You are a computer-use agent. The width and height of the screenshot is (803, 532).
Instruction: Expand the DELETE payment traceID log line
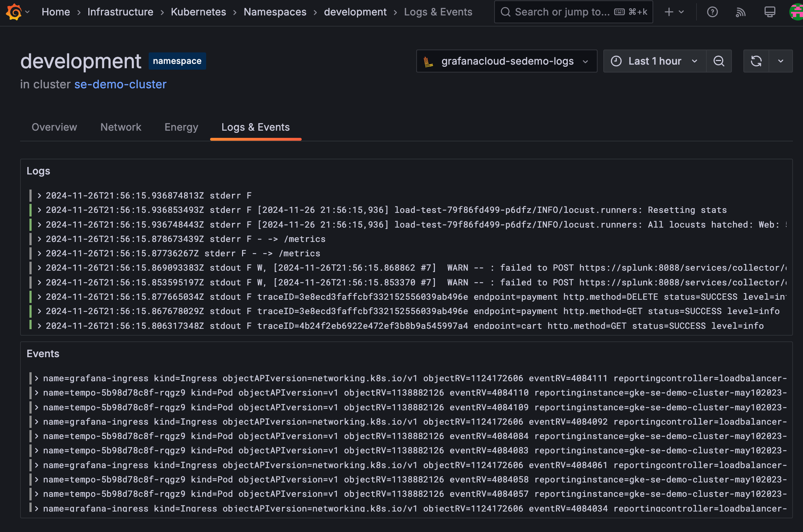tap(40, 297)
